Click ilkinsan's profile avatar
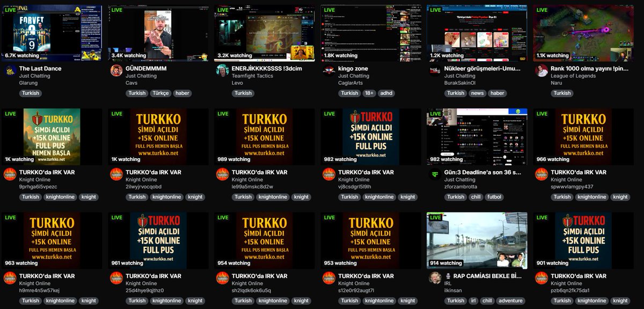 [435, 278]
